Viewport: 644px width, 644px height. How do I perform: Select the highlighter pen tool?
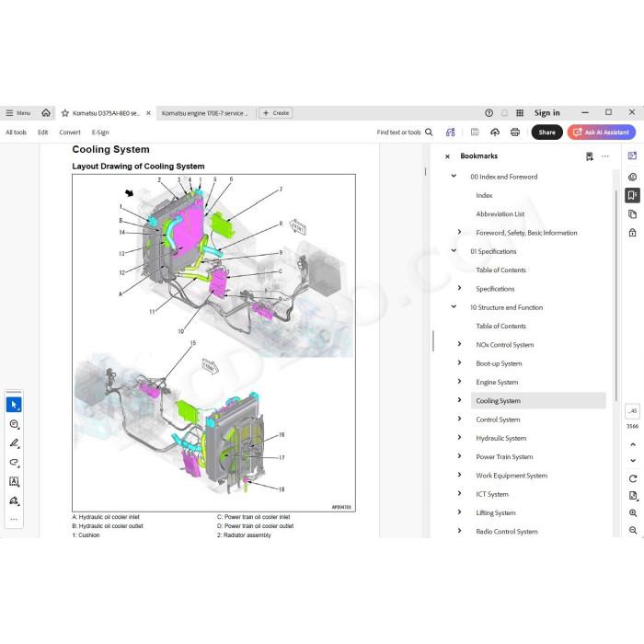[x=14, y=443]
